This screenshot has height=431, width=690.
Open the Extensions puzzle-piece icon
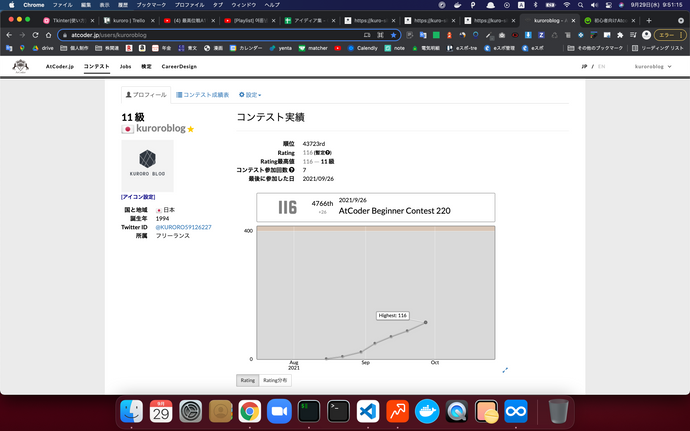point(620,35)
